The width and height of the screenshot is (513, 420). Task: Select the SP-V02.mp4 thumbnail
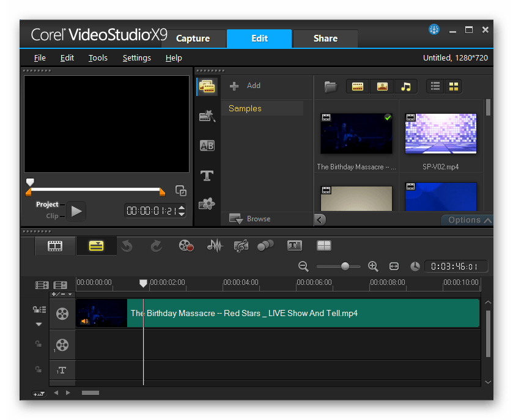(440, 133)
